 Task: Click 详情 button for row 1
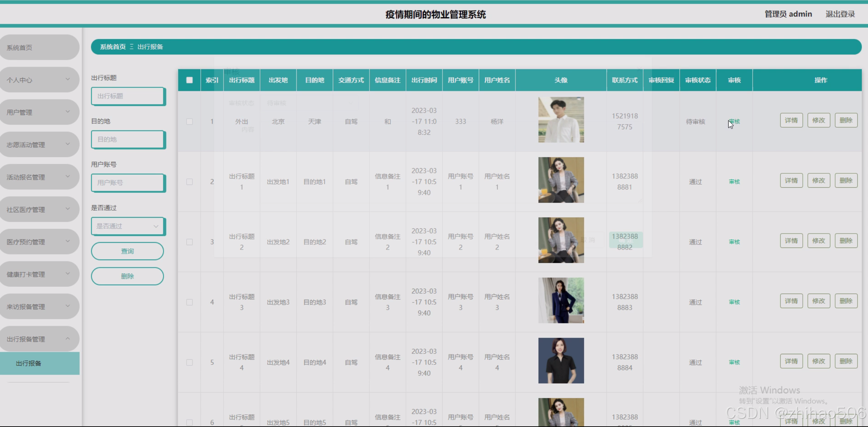[791, 120]
